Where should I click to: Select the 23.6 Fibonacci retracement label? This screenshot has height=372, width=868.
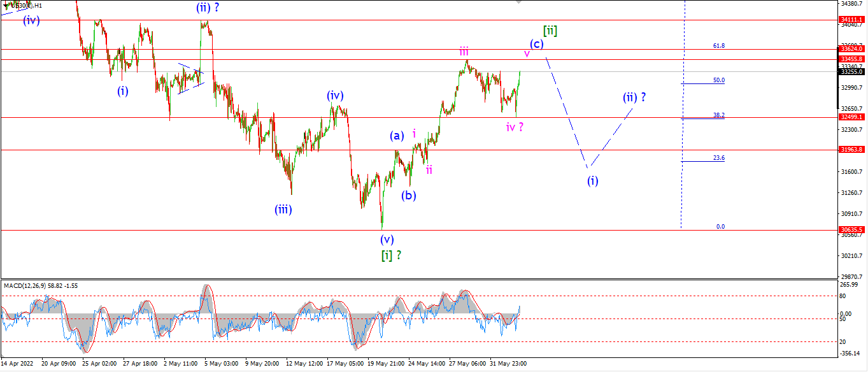(719, 158)
